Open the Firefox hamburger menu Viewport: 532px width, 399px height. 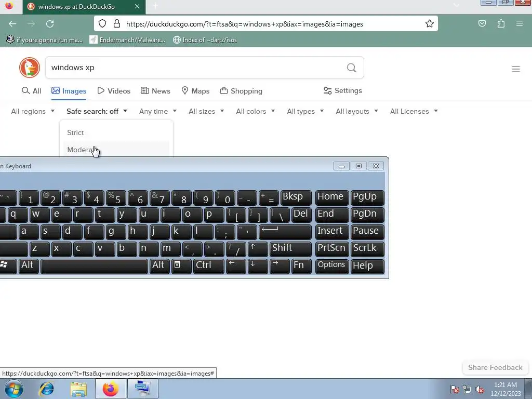click(520, 23)
